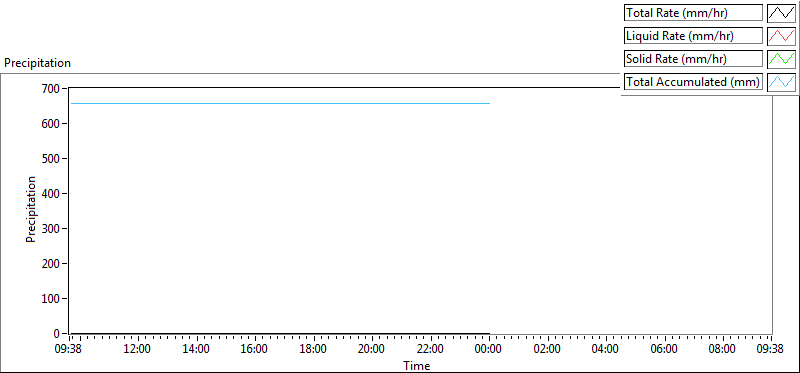The width and height of the screenshot is (800, 373).
Task: Click the vertical Precipitation y-axis label
Action: click(x=31, y=209)
